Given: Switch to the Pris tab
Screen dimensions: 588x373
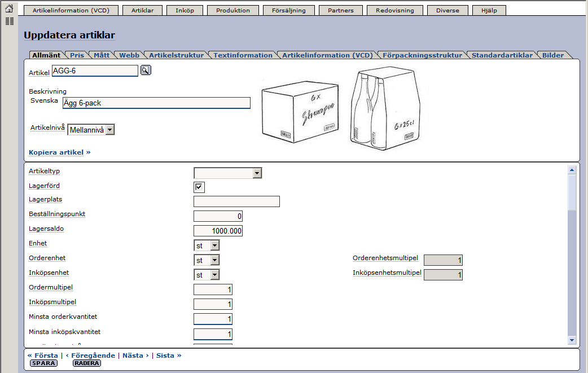Looking at the screenshot, I should (x=77, y=55).
